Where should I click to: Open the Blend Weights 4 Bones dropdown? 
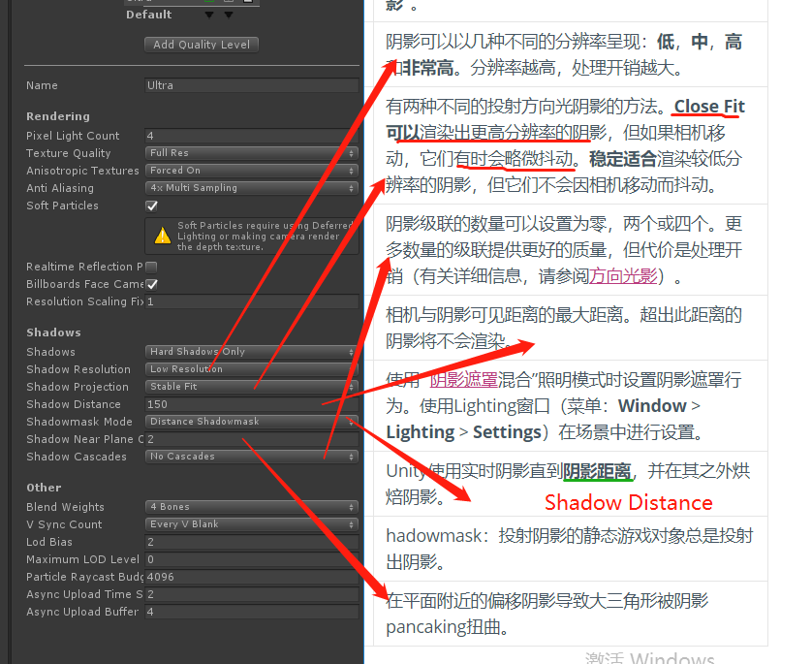[x=252, y=506]
